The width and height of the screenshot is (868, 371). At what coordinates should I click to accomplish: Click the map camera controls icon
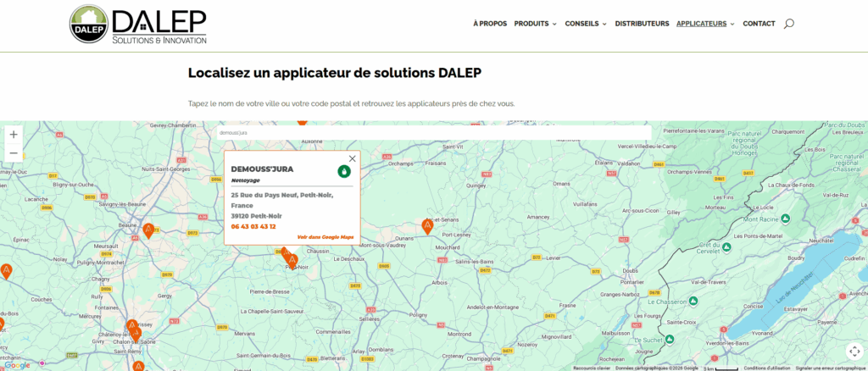[854, 351]
